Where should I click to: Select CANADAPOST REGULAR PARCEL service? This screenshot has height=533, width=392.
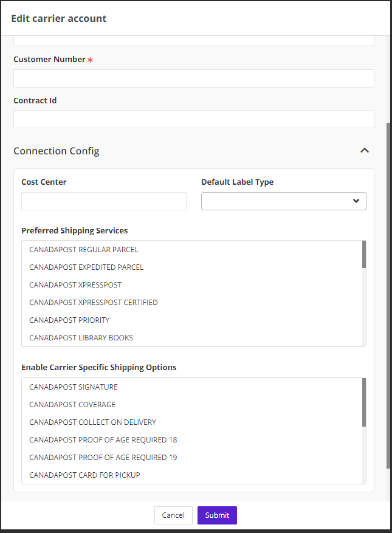pyautogui.click(x=83, y=249)
